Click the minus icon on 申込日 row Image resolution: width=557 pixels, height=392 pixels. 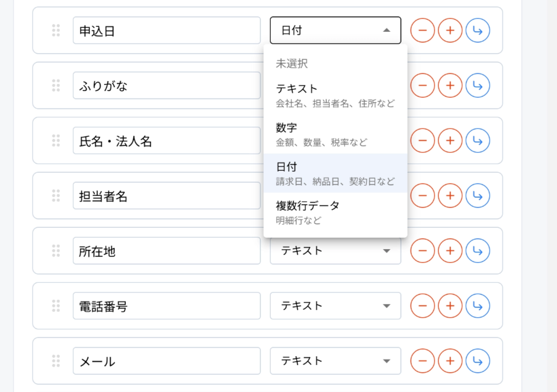tap(422, 31)
